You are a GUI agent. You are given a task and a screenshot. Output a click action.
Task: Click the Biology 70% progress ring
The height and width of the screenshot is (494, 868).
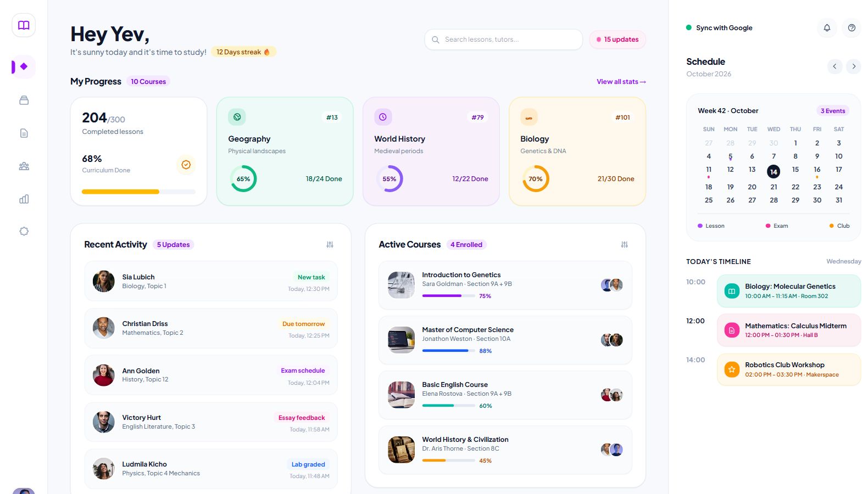pos(536,179)
